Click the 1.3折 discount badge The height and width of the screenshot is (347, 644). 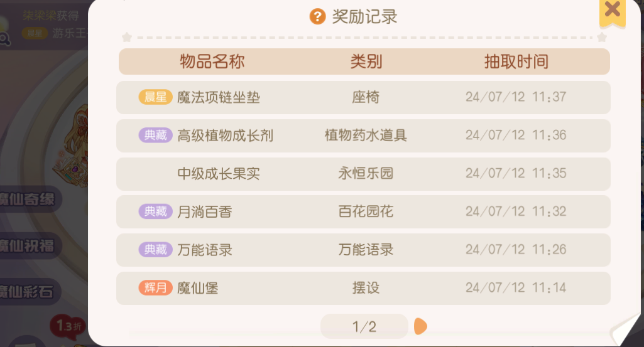(67, 326)
